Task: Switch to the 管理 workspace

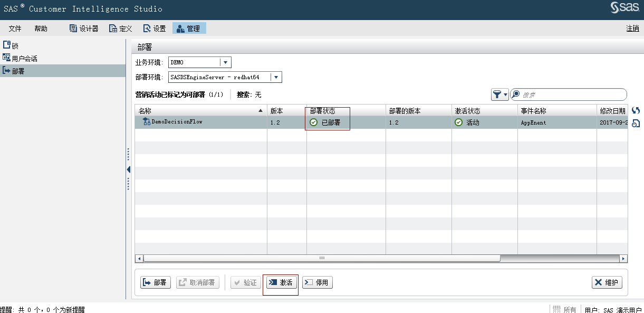Action: (x=189, y=29)
